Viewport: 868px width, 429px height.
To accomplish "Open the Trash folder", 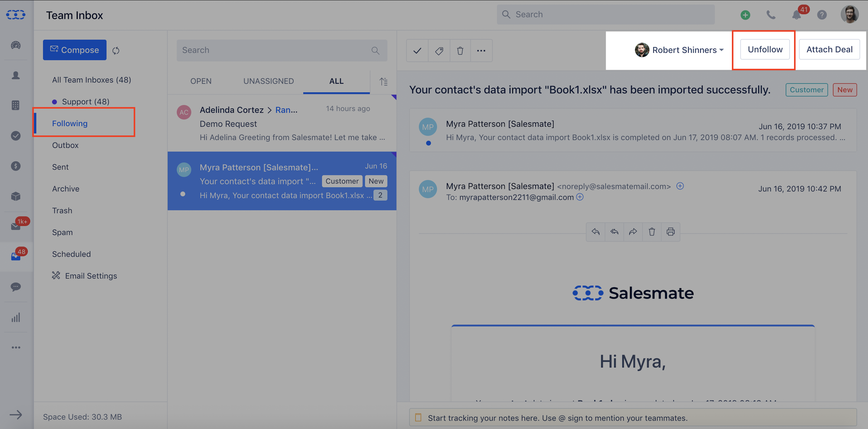I will (62, 211).
